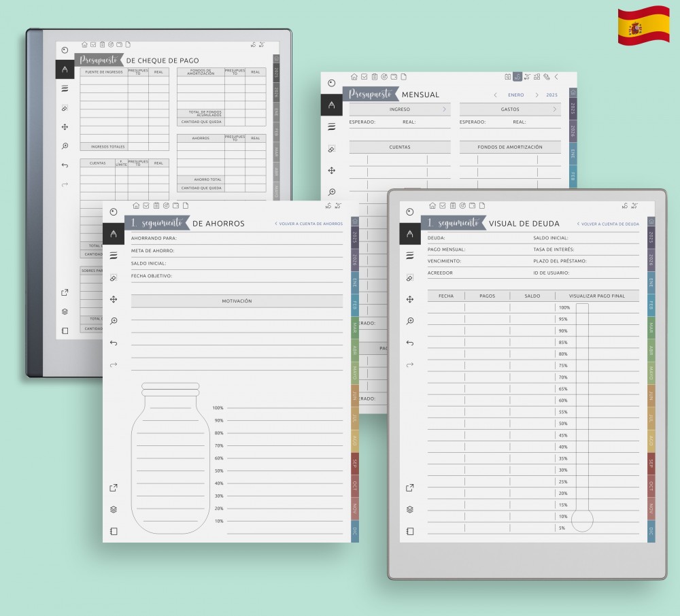The width and height of the screenshot is (680, 616).
Task: Select pen tool on Visual de Deuda sidebar
Action: [x=410, y=234]
